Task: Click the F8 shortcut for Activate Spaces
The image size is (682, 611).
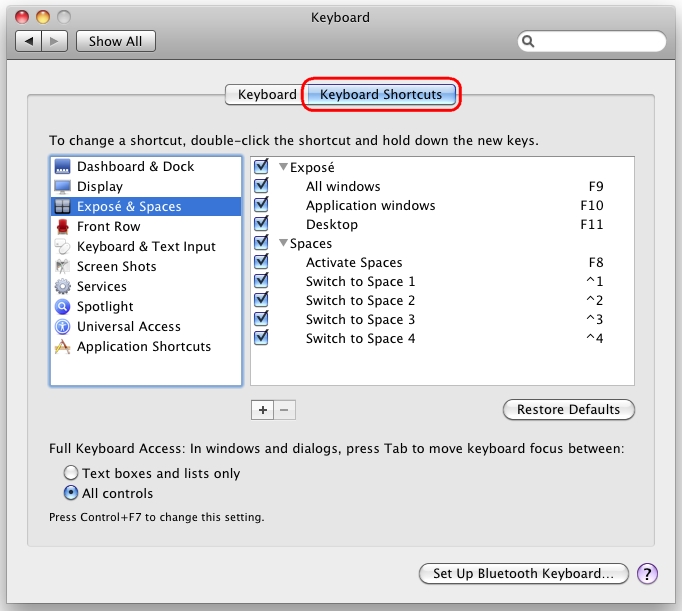Action: coord(596,263)
